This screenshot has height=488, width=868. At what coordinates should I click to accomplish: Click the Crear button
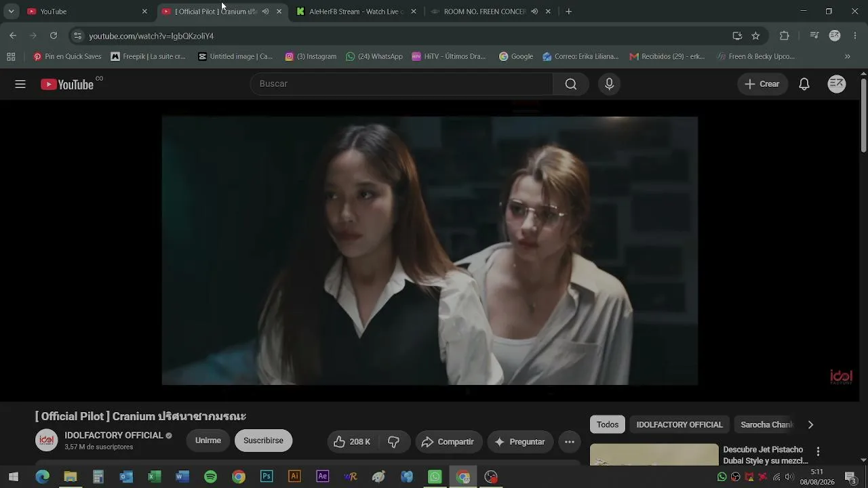(x=762, y=84)
